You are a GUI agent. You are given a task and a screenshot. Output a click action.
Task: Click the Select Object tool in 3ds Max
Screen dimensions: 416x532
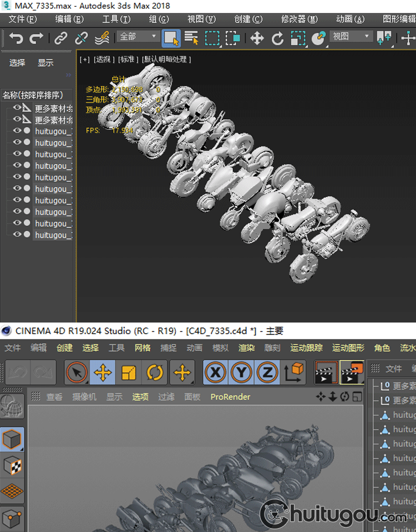tap(171, 38)
